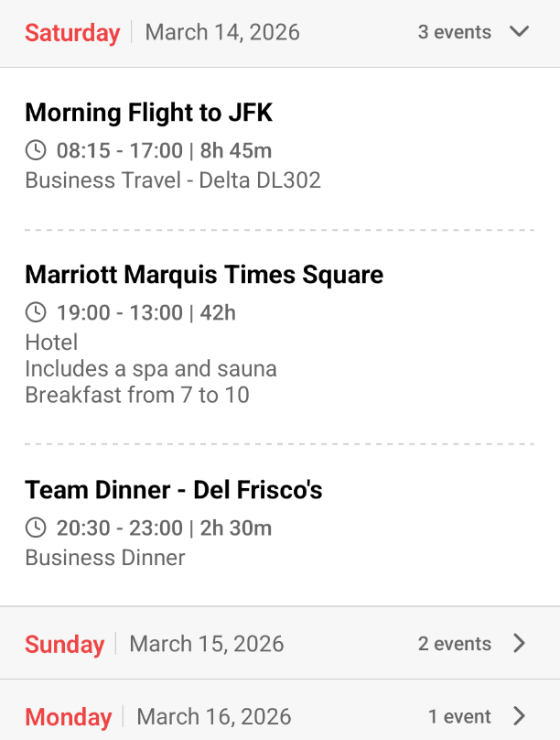The height and width of the screenshot is (740, 560).
Task: Click the Business Travel - Delta DL302 description
Action: pos(173,180)
